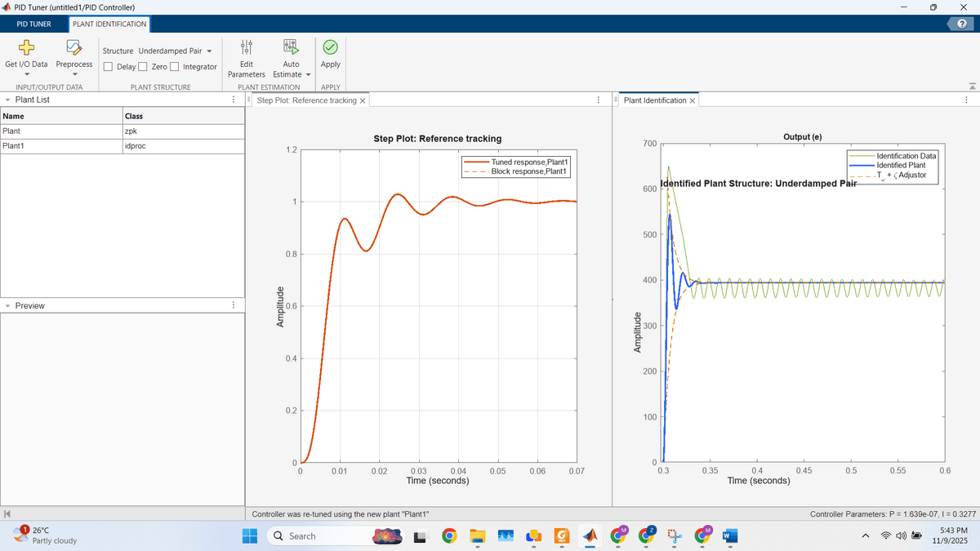This screenshot has height=551, width=980.
Task: Toggle the Integrator checkbox
Action: 174,67
